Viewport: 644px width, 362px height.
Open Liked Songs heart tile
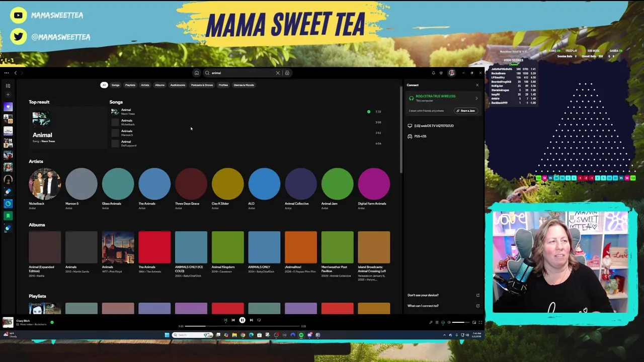pos(8,107)
